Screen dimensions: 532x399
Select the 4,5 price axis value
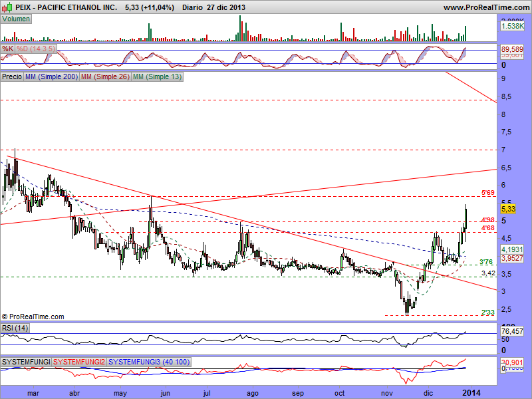coord(506,238)
